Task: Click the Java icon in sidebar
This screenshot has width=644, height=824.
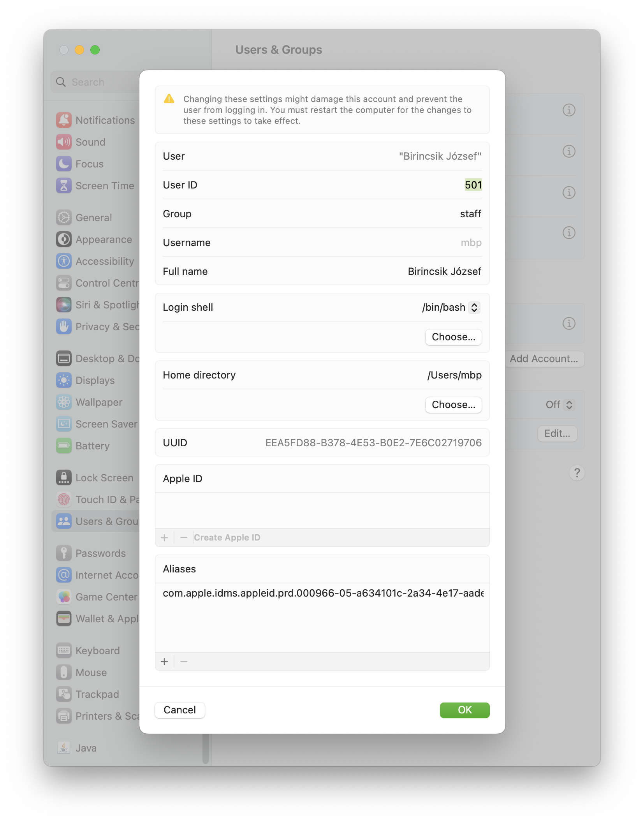Action: (64, 748)
